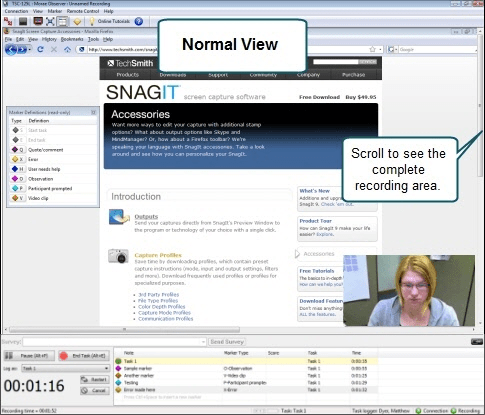
Task: Click Firefox stop loading X icon
Action: pos(54,49)
